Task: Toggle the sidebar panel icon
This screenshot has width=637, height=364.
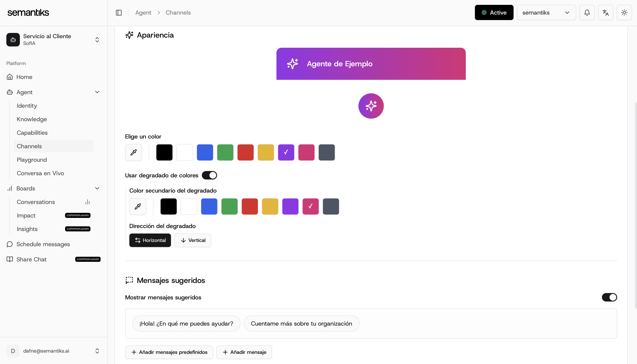Action: pos(119,12)
